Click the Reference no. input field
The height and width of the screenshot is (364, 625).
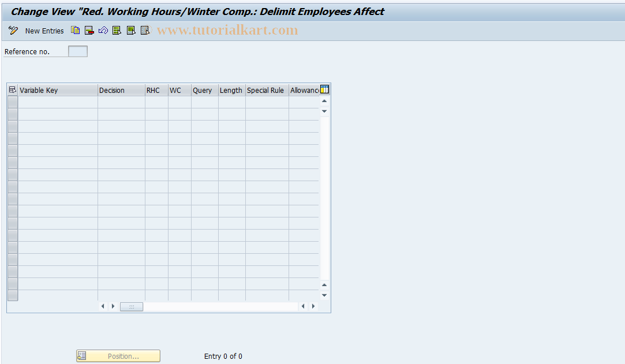click(x=78, y=51)
